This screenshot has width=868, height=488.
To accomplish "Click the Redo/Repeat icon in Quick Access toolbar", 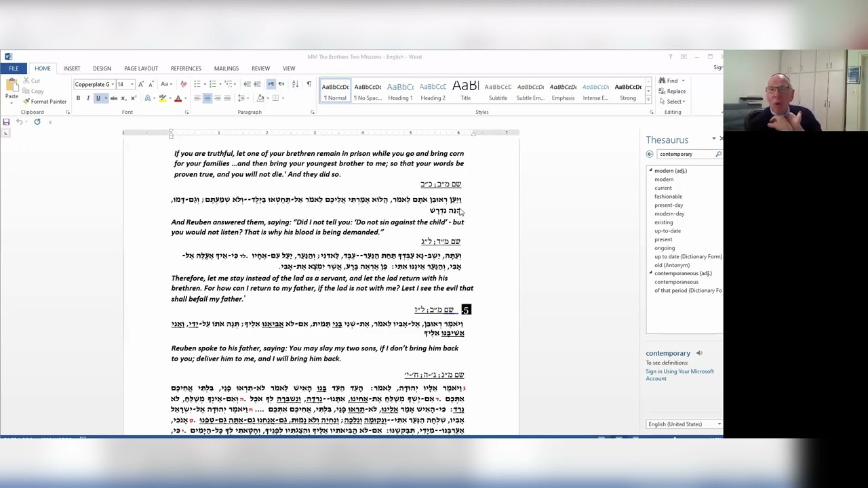I will pyautogui.click(x=37, y=122).
